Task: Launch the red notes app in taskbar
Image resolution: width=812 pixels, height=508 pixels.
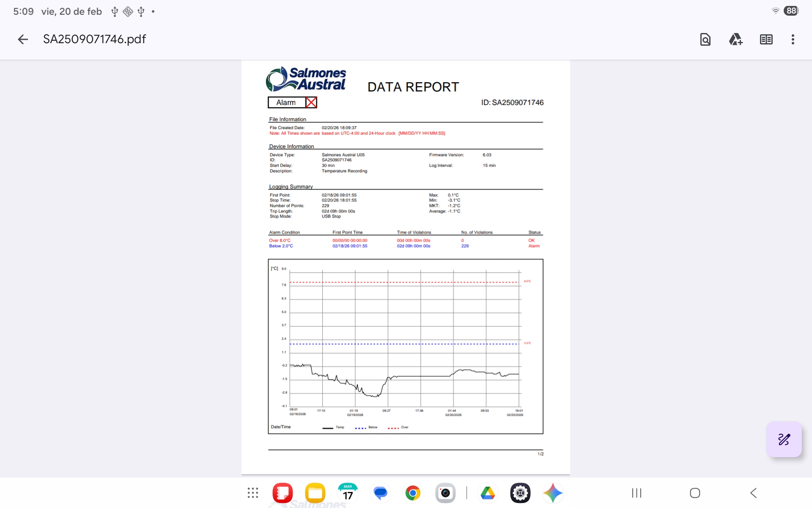Action: click(283, 493)
